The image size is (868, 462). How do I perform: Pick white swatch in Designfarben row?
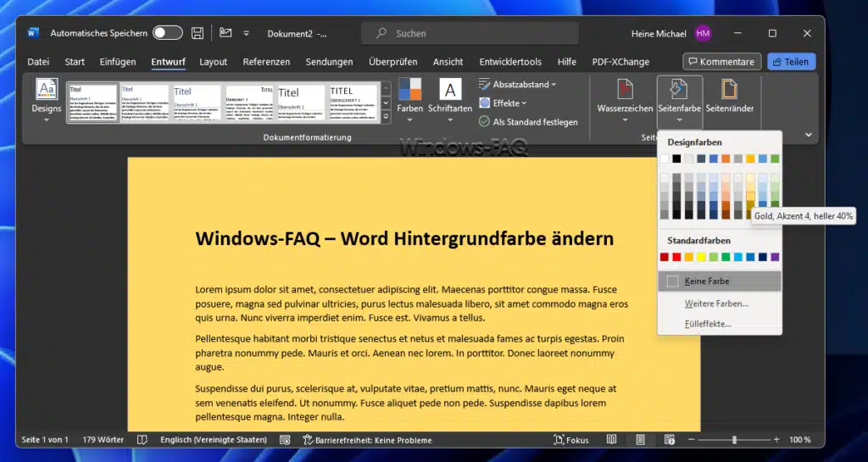coord(665,159)
